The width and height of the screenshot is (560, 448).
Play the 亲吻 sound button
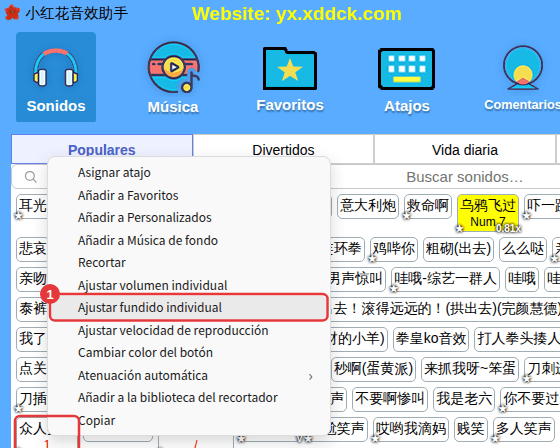32,279
